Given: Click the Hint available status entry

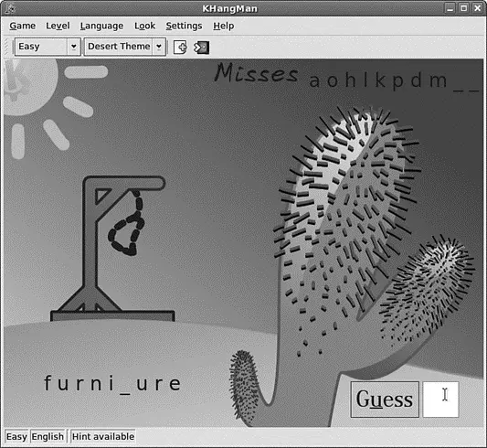Looking at the screenshot, I should (x=103, y=436).
